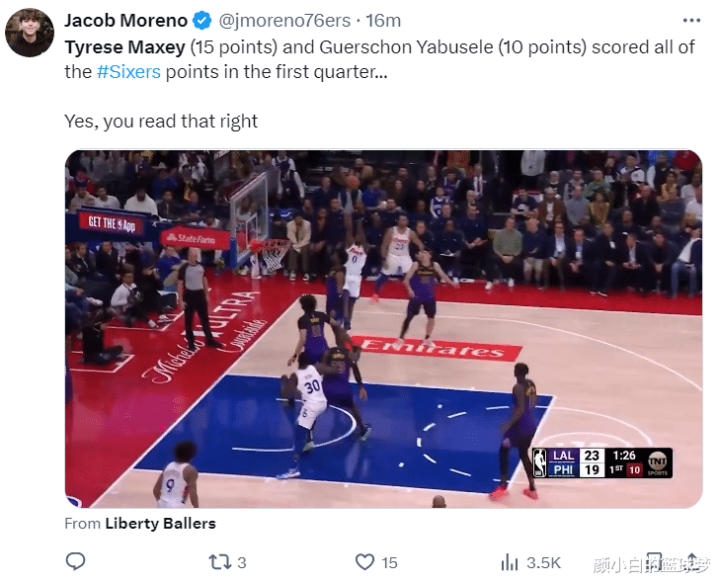Play the embedded basketball video
719x584 pixels.
coord(383,329)
